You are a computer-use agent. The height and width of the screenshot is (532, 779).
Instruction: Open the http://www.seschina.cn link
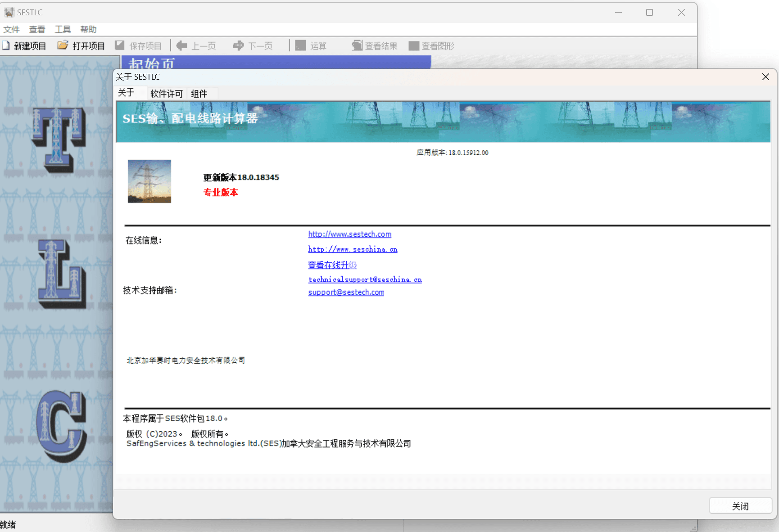pos(353,249)
